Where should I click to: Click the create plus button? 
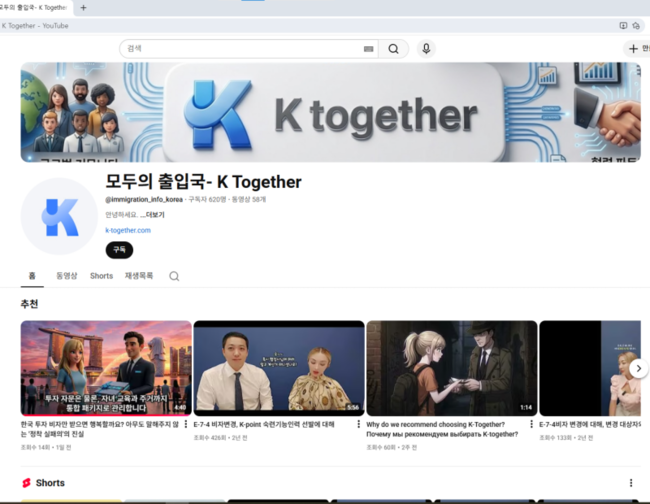click(634, 48)
